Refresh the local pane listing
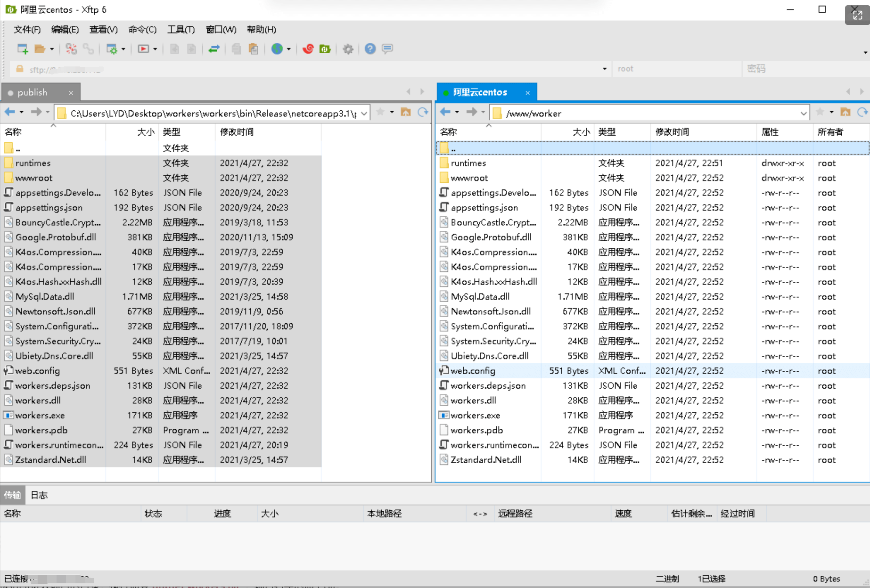The height and width of the screenshot is (588, 870). pyautogui.click(x=423, y=112)
